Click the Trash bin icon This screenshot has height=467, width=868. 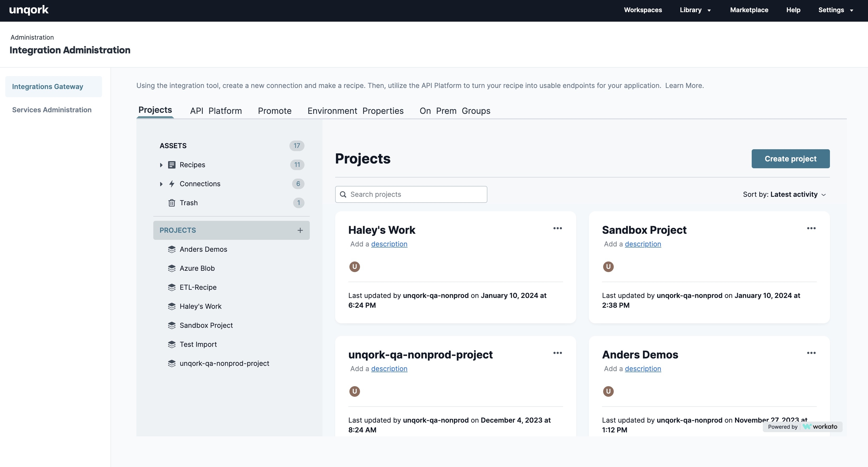[172, 203]
